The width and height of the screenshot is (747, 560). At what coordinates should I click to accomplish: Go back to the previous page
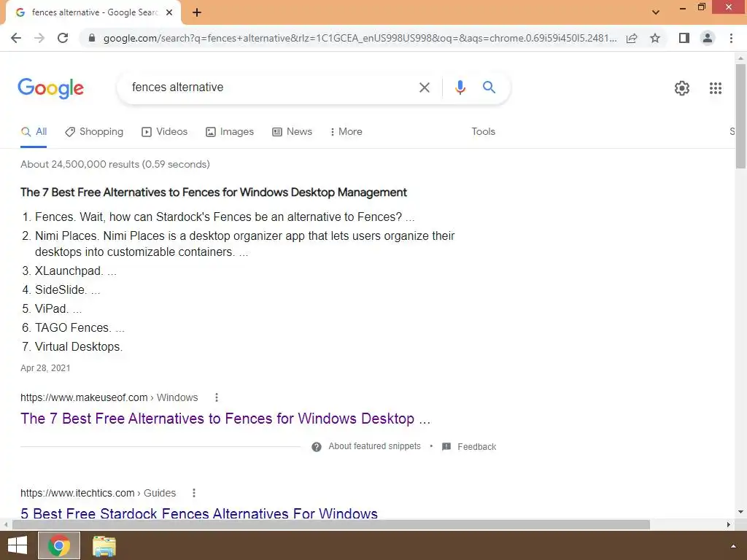tap(16, 38)
